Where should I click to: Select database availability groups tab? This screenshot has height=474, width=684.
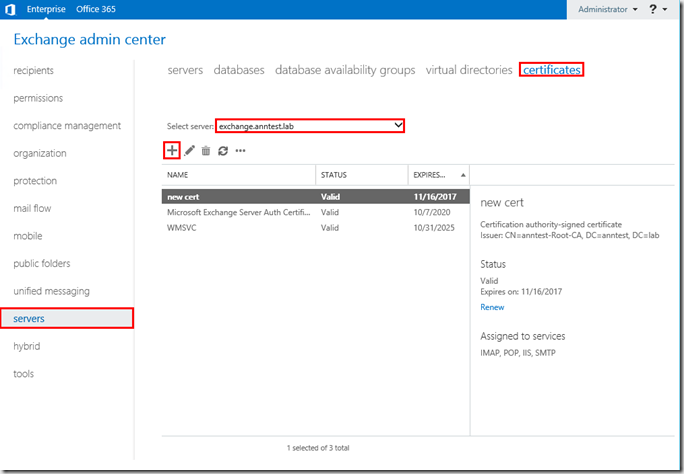[x=345, y=70]
